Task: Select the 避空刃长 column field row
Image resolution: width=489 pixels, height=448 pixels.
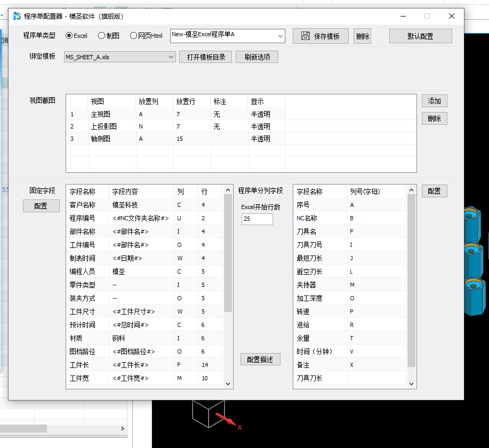Action: click(350, 271)
